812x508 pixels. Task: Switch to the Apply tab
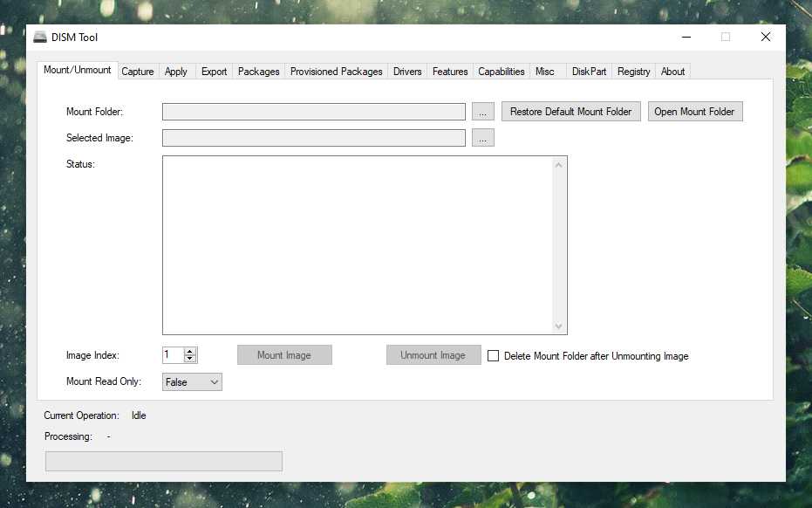(x=176, y=72)
